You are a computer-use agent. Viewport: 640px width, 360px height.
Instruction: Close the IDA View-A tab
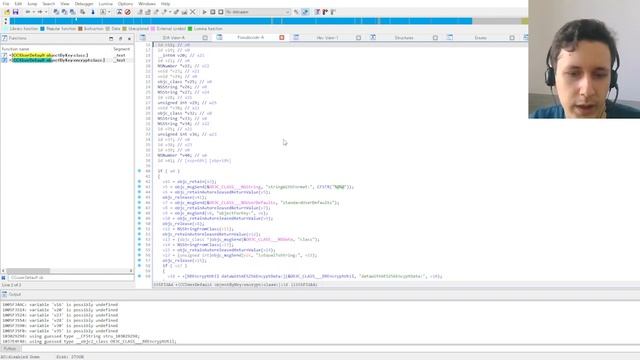coord(205,38)
